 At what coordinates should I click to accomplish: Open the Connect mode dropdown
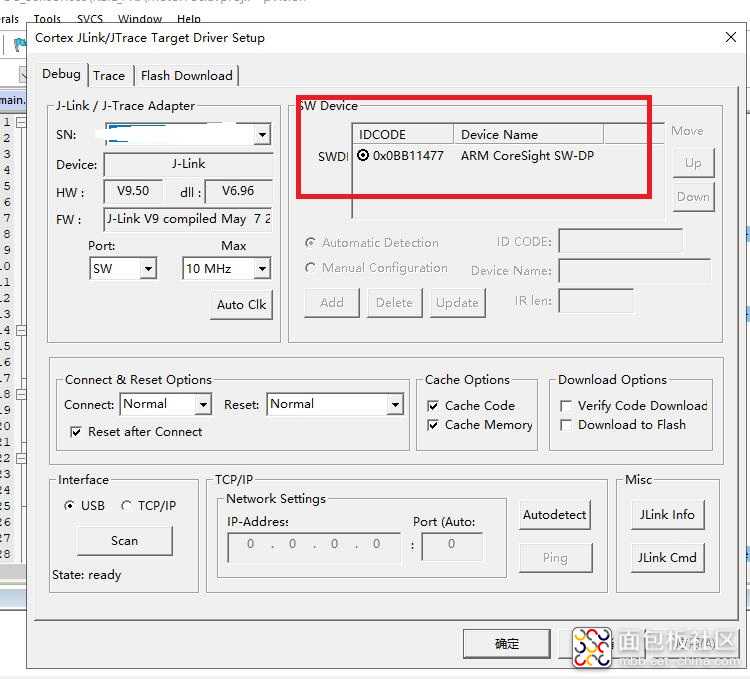click(203, 405)
